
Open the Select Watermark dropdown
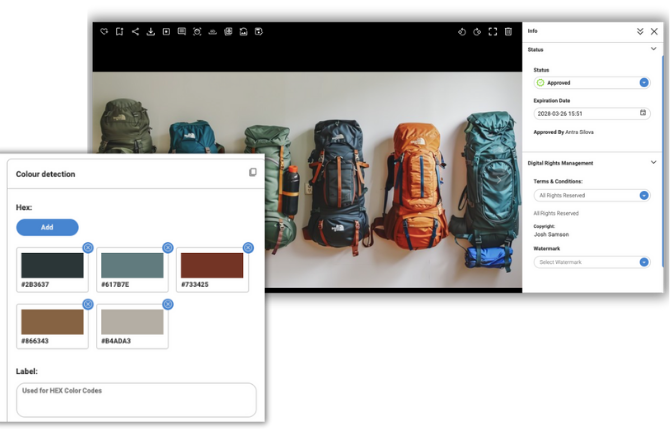pyautogui.click(x=644, y=262)
